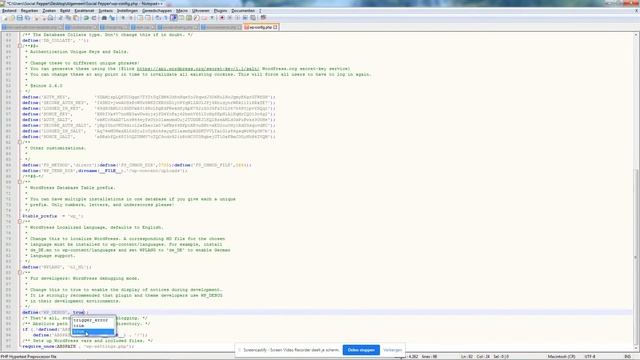Select trigger_error in autocomplete list
This screenshot has width=640, height=360.
click(93, 320)
